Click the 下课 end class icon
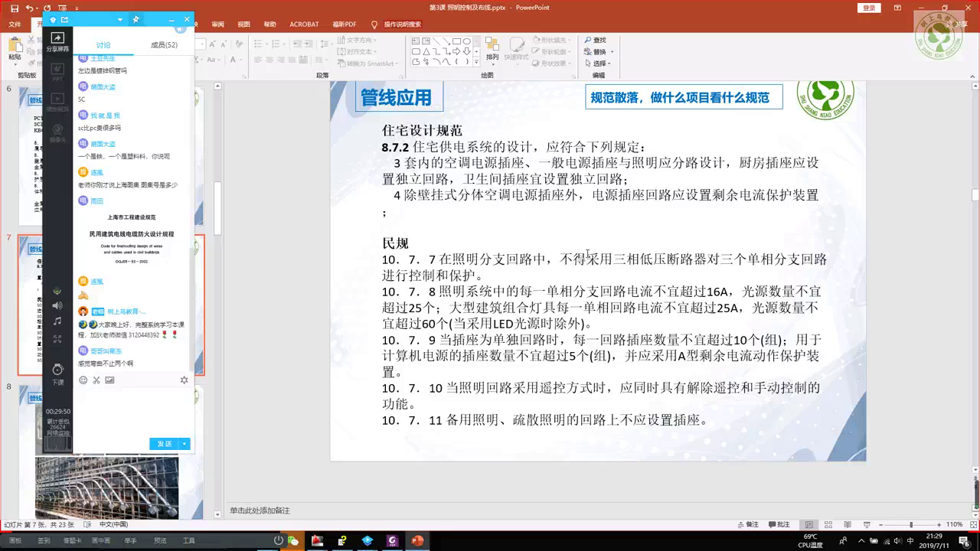 point(57,375)
